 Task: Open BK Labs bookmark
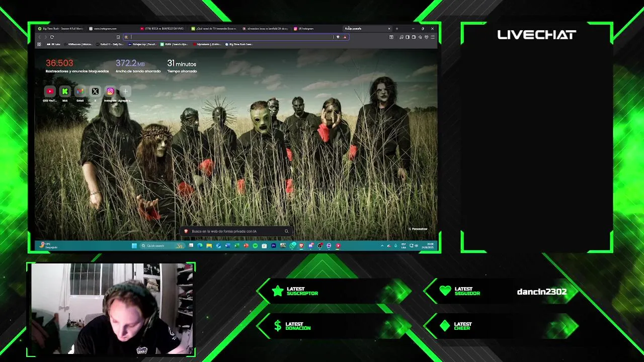[53, 44]
